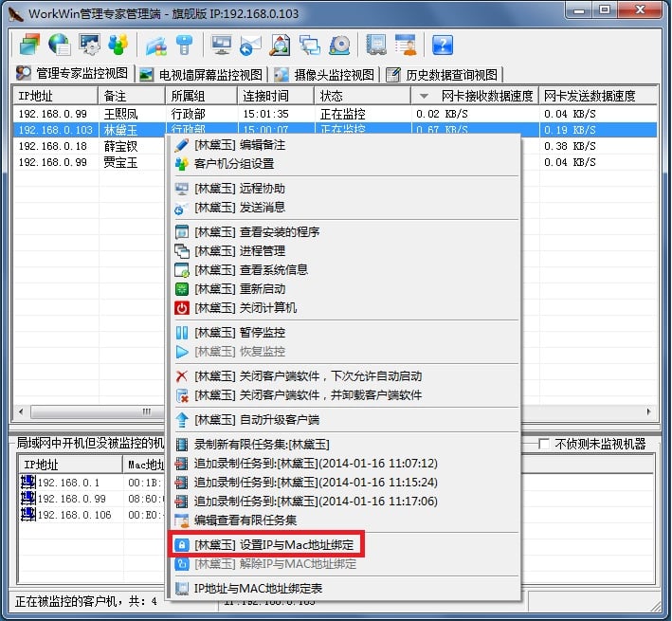Switch to 摄像头监控视图 tab

(326, 75)
